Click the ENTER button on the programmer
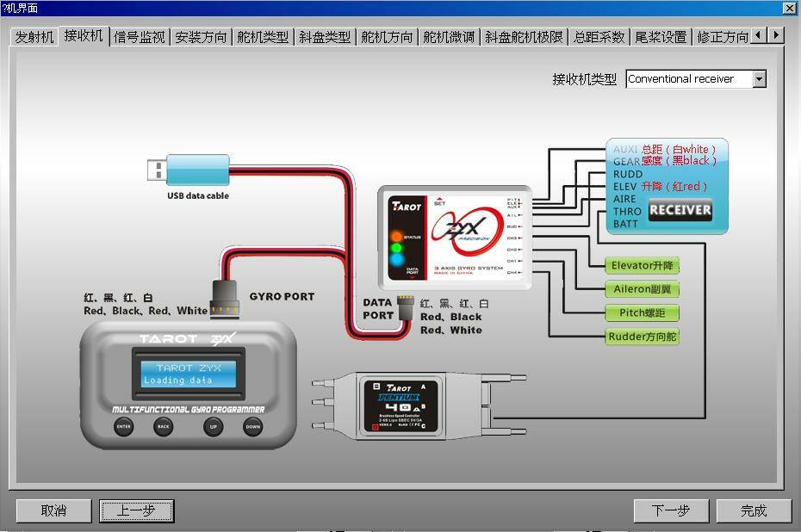 click(x=124, y=426)
